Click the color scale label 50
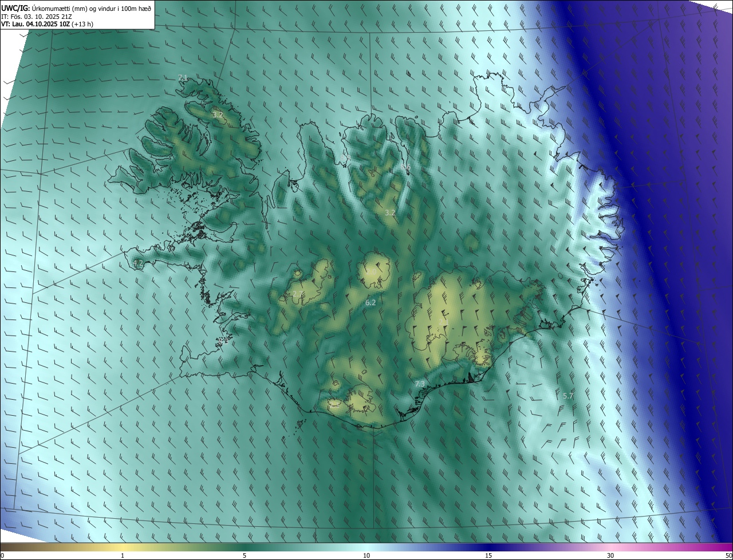The image size is (733, 560). tap(728, 555)
